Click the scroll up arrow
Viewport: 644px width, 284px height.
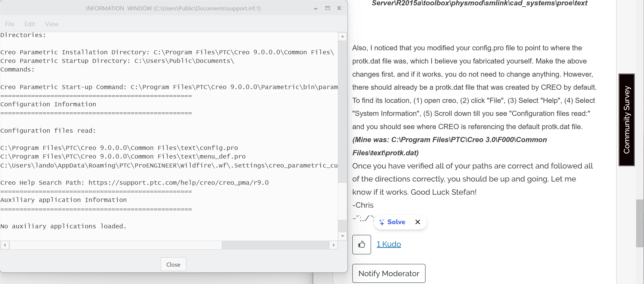343,37
